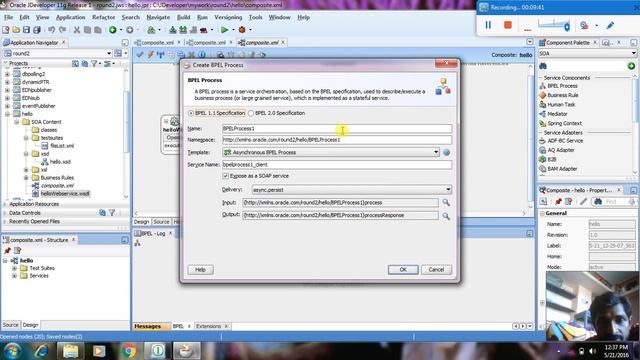Select Mediator in Component Palette
The width and height of the screenshot is (640, 360).
tap(557, 114)
